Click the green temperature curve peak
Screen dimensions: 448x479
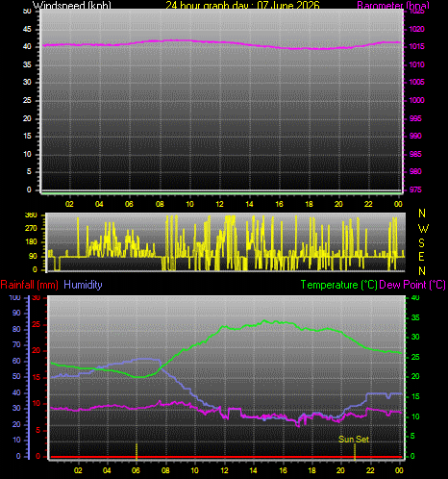coord(264,320)
